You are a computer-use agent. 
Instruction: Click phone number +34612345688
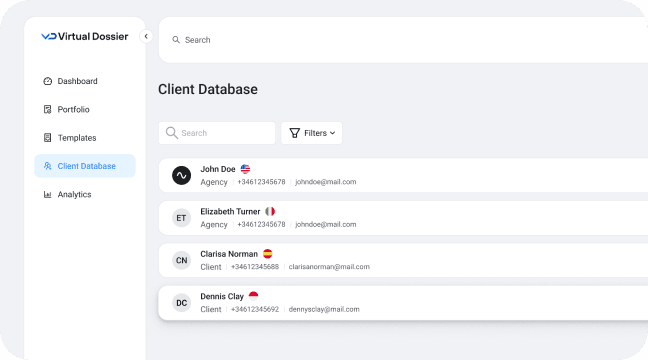pyautogui.click(x=255, y=267)
